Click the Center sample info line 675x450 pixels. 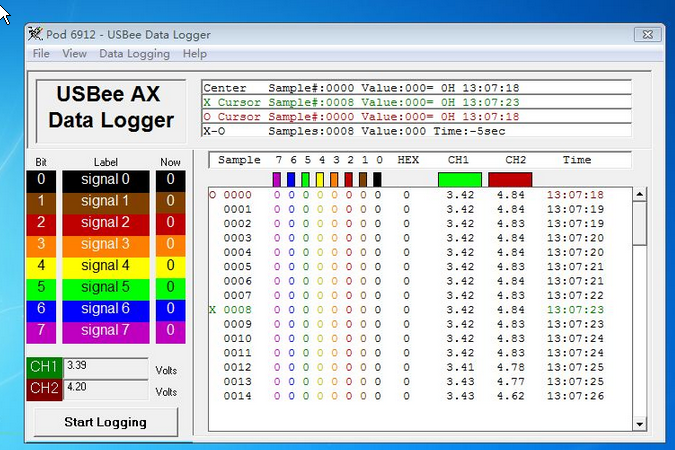[416, 88]
